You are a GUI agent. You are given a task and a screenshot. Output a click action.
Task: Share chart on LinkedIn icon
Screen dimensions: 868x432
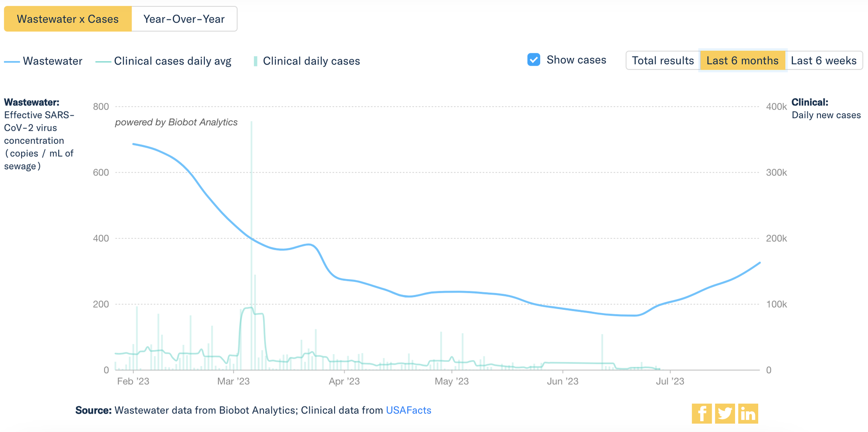coord(748,413)
